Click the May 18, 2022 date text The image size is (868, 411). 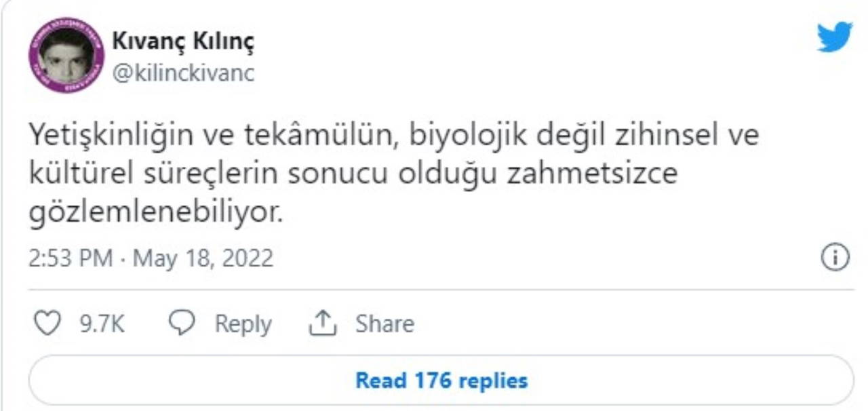tap(202, 258)
